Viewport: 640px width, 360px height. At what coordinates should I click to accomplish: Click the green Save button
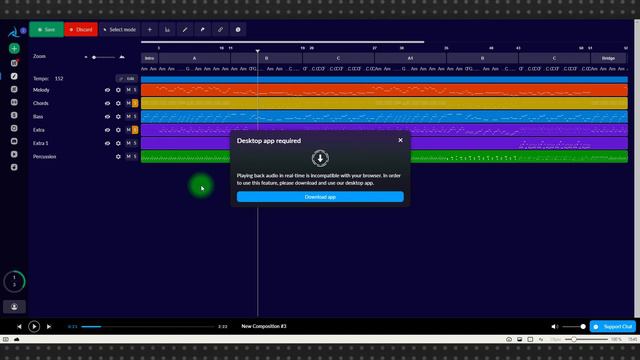click(x=47, y=29)
